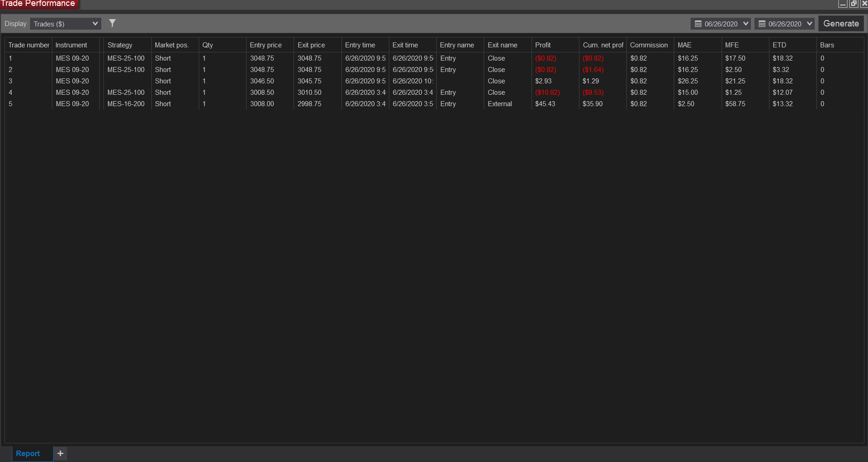
Task: Click the filter funnel icon
Action: click(x=112, y=23)
